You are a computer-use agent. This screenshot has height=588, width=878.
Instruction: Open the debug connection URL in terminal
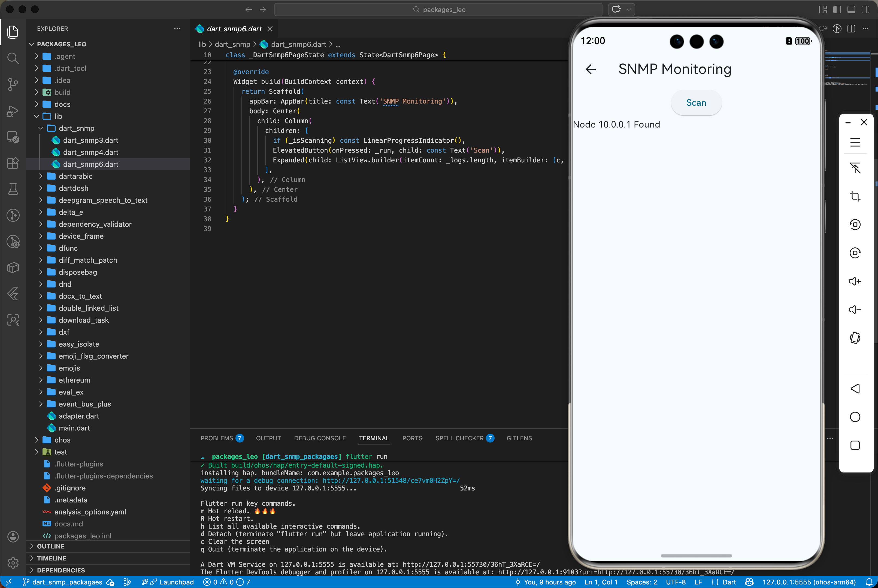(391, 480)
